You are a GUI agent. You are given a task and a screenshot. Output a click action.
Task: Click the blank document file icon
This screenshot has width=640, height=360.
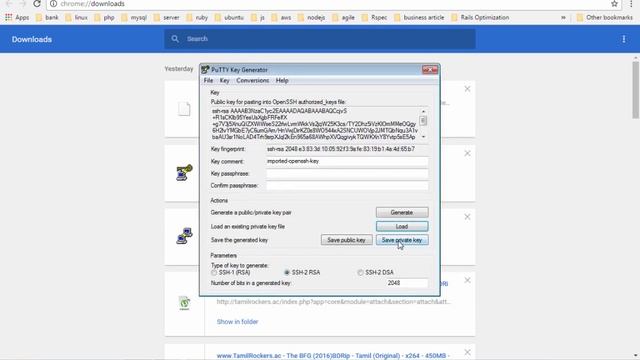coord(184,109)
